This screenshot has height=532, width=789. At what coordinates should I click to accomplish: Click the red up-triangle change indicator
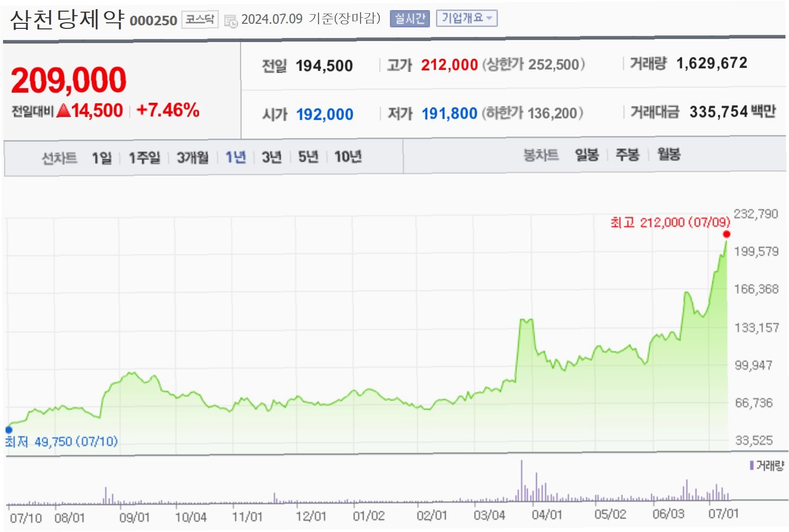64,110
